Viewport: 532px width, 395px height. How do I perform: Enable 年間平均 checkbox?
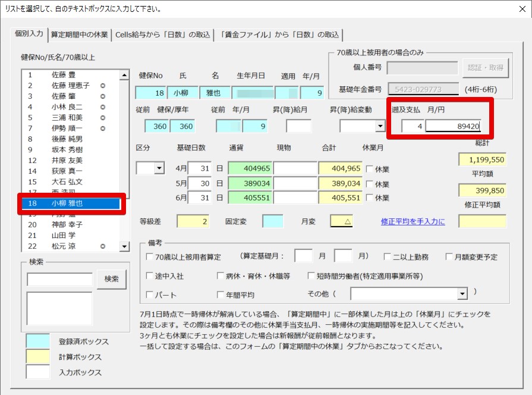221,294
